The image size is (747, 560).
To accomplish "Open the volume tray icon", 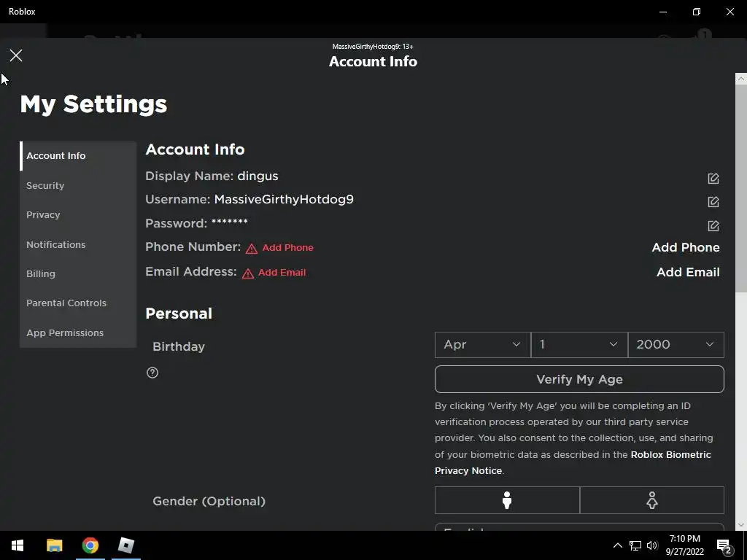I will click(652, 545).
